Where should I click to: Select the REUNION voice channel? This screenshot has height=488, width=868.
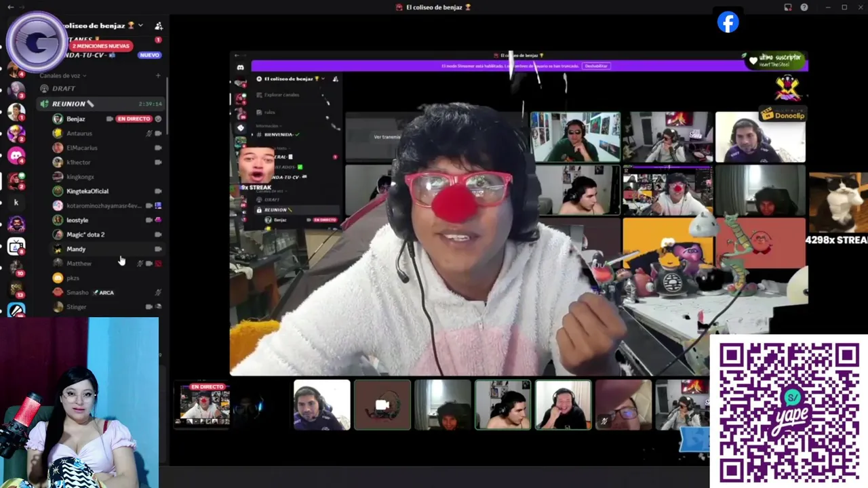coord(100,104)
